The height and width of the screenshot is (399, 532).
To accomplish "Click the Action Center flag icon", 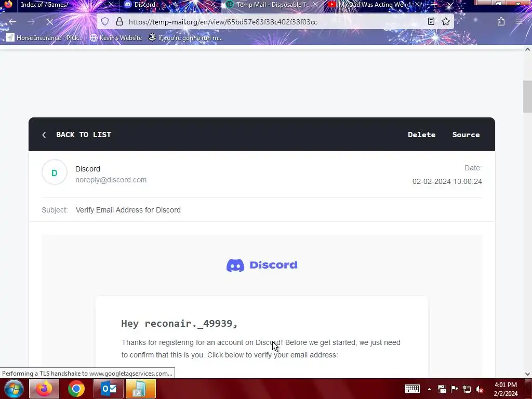I will 454,389.
